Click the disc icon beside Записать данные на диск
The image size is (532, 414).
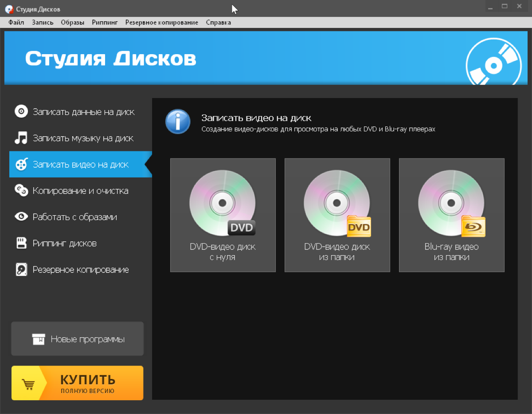pos(21,112)
